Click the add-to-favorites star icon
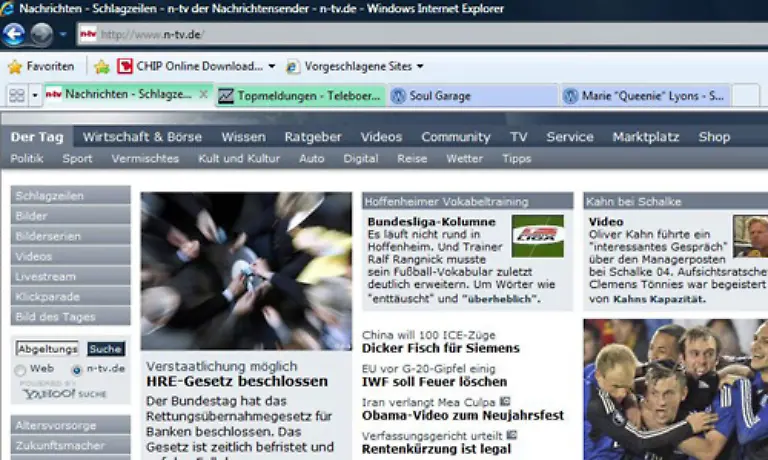This screenshot has width=768, height=460. tap(102, 66)
